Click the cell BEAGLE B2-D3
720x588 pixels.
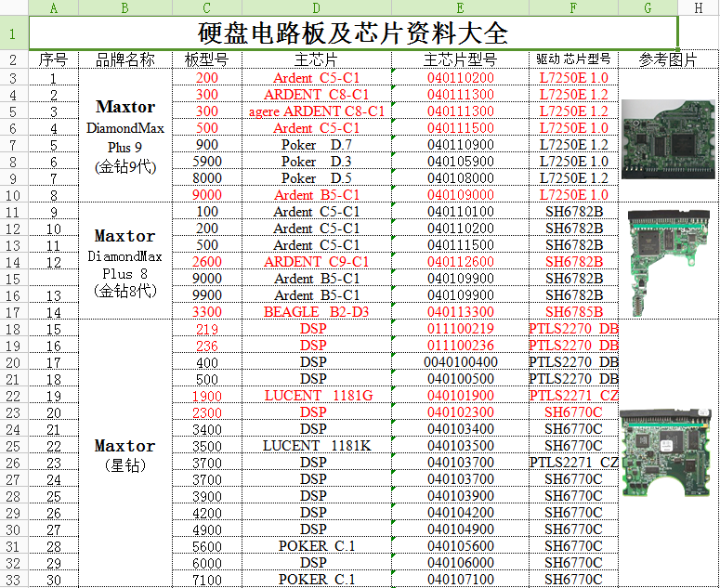click(317, 312)
